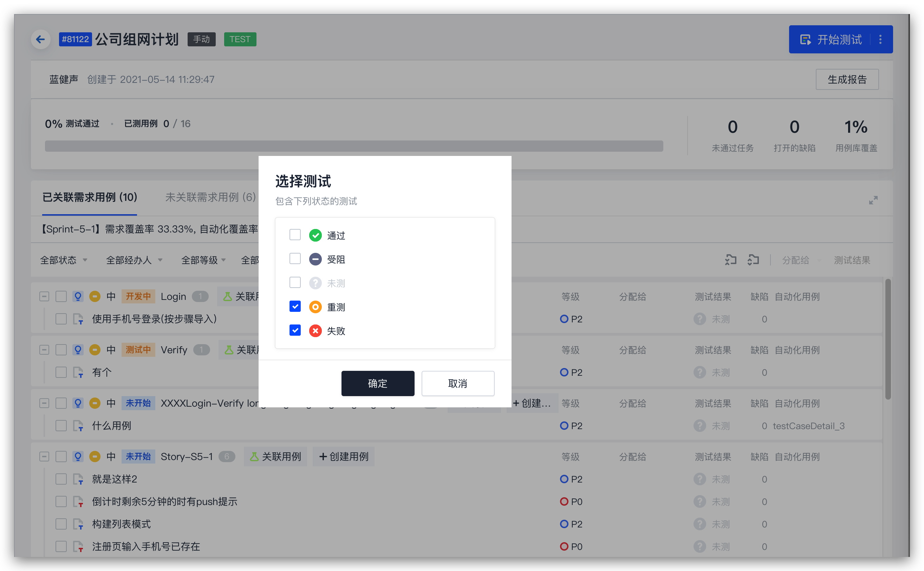The width and height of the screenshot is (924, 571).
Task: Click the lightbulb icon in the Login row
Action: pos(78,296)
